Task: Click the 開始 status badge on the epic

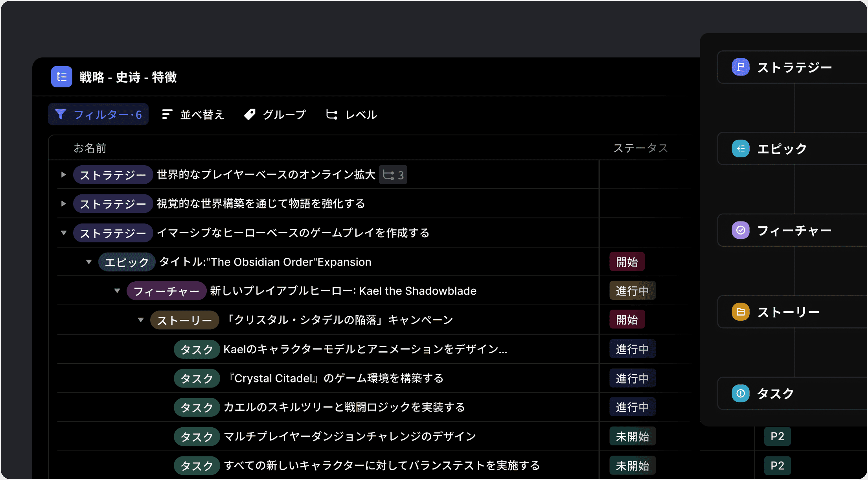Action: pyautogui.click(x=626, y=262)
